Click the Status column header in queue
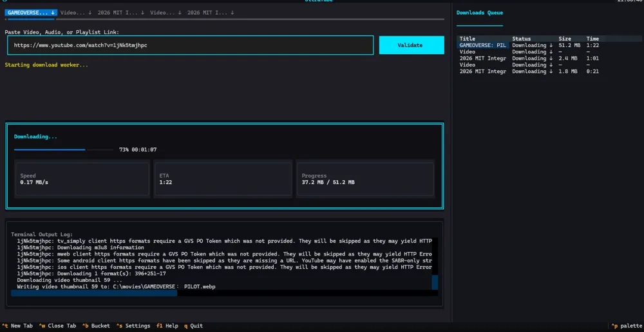This screenshot has width=644, height=332. [521, 39]
